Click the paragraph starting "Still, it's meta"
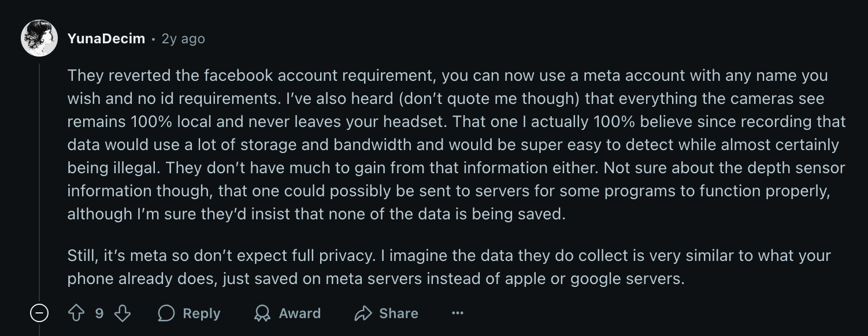This screenshot has height=336, width=868. click(x=405, y=267)
